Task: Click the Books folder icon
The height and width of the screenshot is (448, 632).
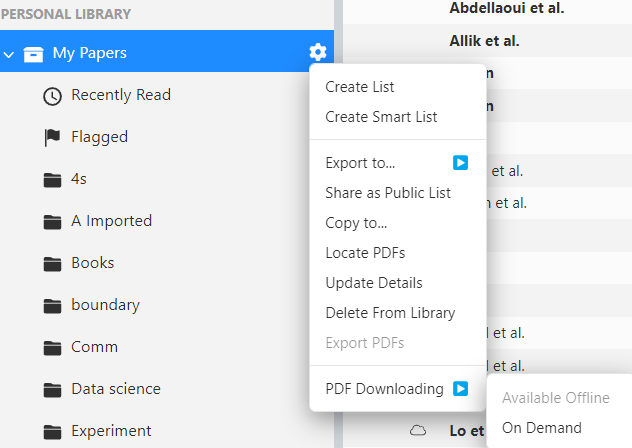Action: pos(53,264)
